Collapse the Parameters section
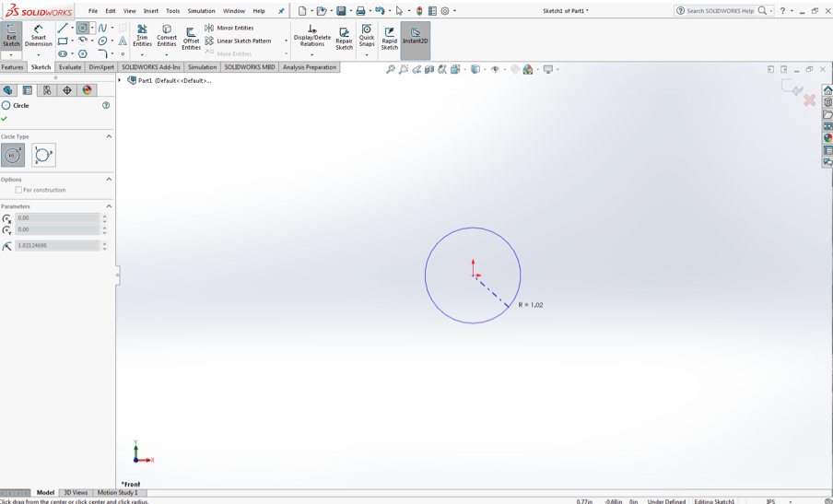Viewport: 833px width, 504px height. [x=109, y=206]
